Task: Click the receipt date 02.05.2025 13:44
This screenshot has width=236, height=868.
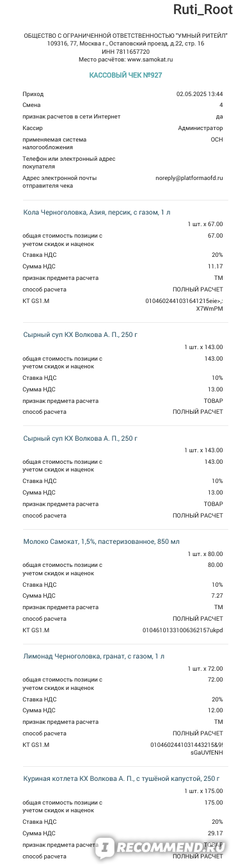Action: pos(200,94)
